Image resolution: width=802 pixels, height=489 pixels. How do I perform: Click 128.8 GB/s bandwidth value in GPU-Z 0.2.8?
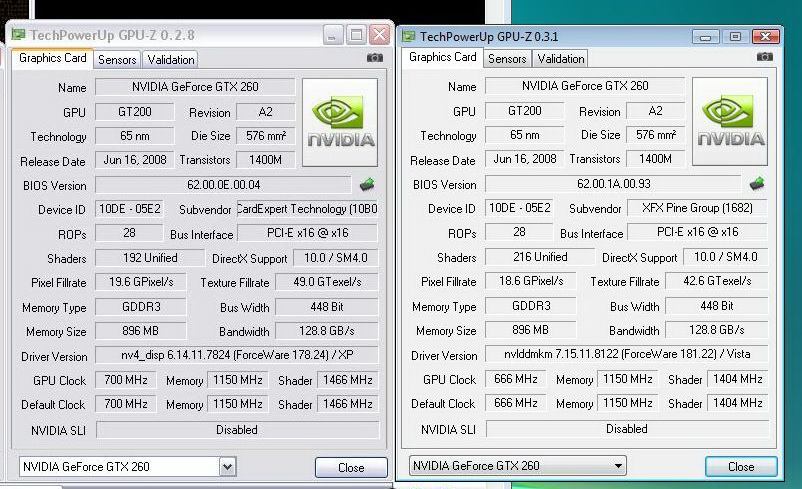pyautogui.click(x=327, y=331)
